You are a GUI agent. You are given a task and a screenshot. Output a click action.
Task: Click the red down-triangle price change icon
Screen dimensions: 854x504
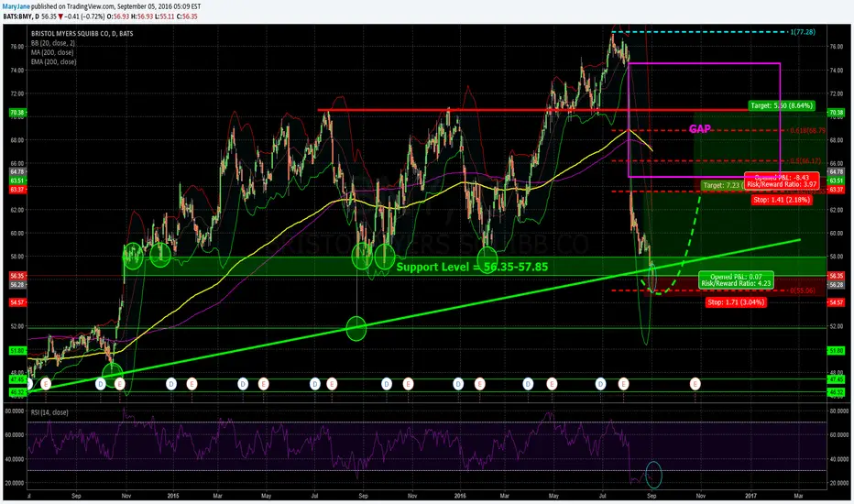61,16
